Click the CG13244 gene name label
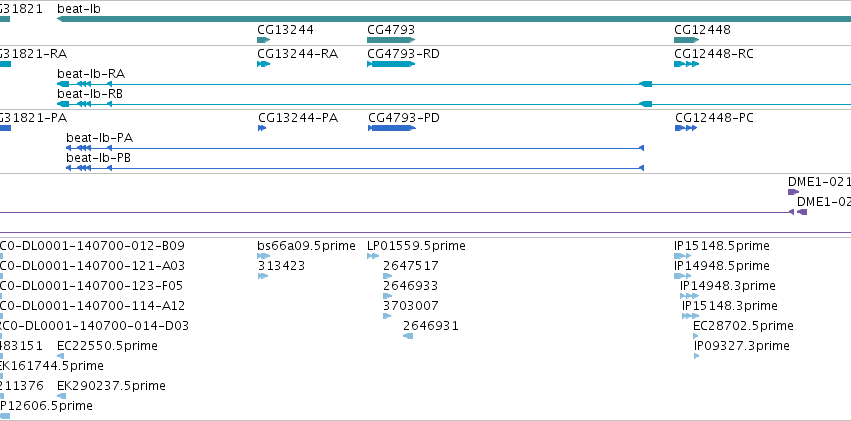 [285, 30]
